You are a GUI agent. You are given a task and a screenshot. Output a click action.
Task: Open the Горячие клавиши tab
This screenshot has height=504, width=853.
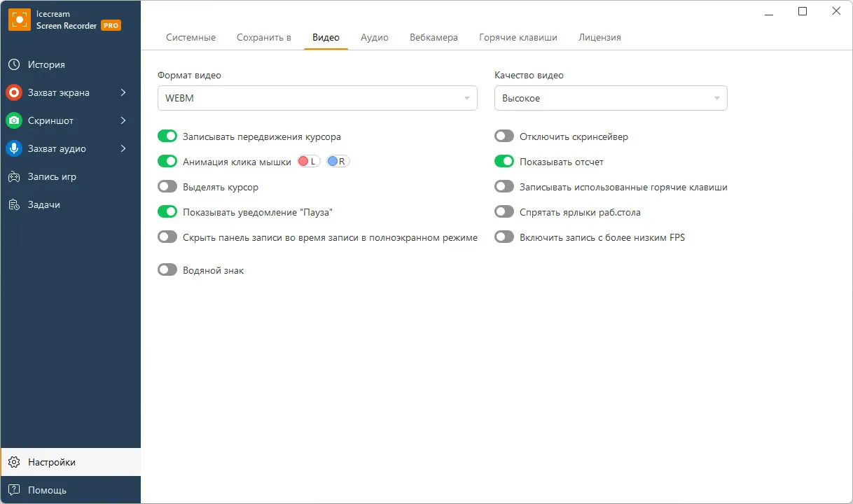(518, 37)
